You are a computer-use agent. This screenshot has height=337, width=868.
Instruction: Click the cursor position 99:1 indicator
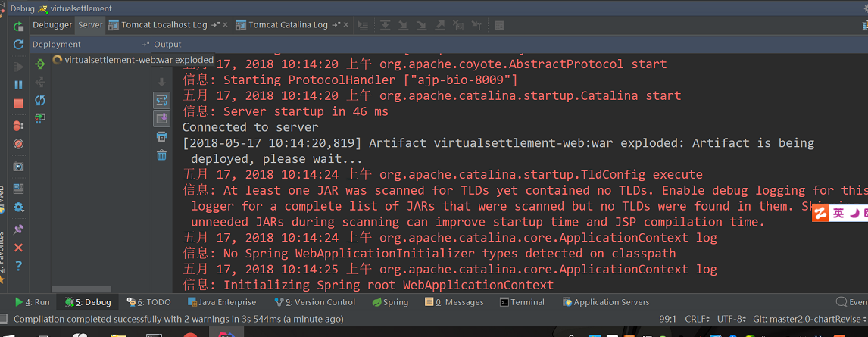[668, 320]
